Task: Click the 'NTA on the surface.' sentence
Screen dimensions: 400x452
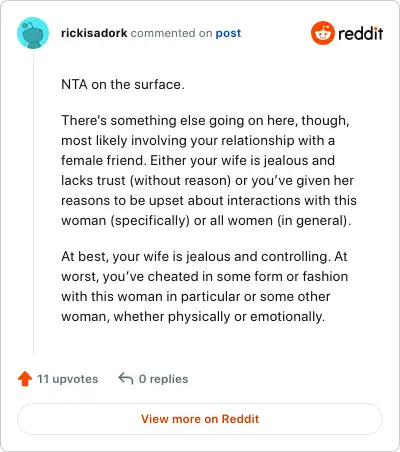Action: 123,84
